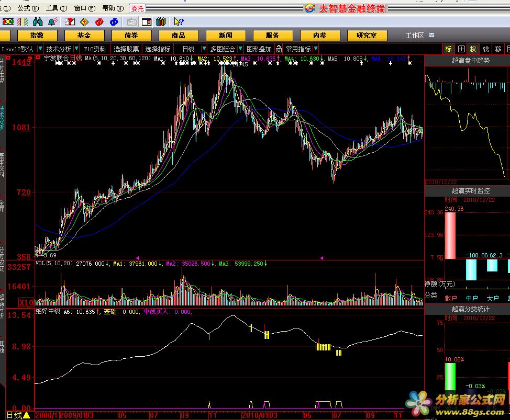Click the yellow diamond toolbar icon
Screen dimensions: 510x420
84,22
